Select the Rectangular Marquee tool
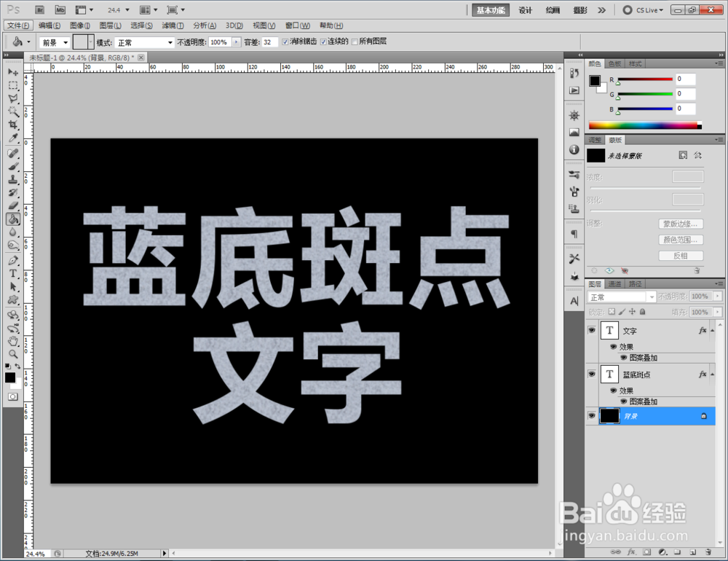Viewport: 728px width, 561px height. 13,85
